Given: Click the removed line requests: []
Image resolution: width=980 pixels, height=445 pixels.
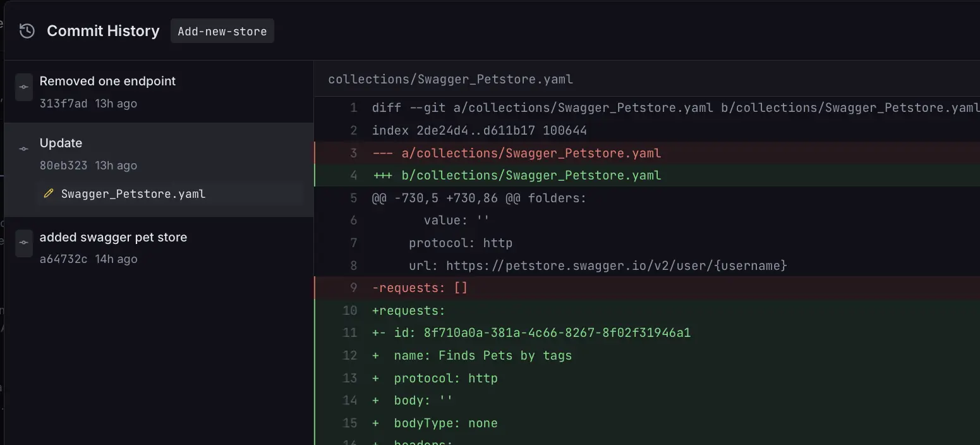Looking at the screenshot, I should (x=420, y=288).
